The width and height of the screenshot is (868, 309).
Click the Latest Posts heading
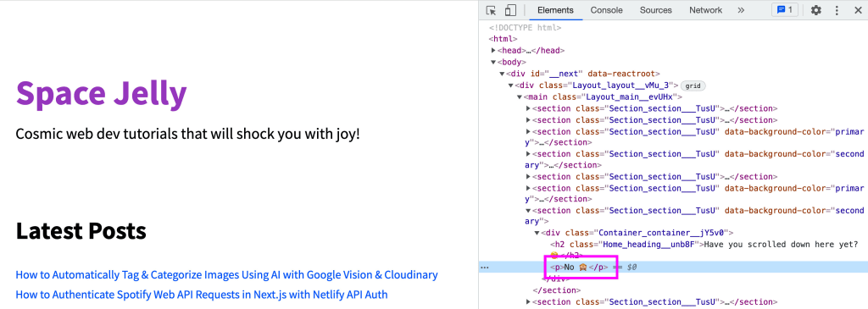pos(81,231)
